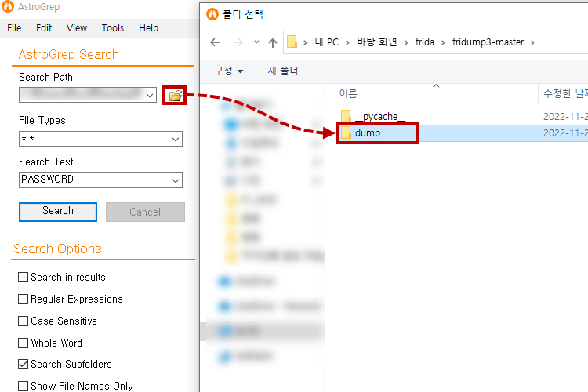Open the Tools menu
588x392 pixels.
coord(112,28)
